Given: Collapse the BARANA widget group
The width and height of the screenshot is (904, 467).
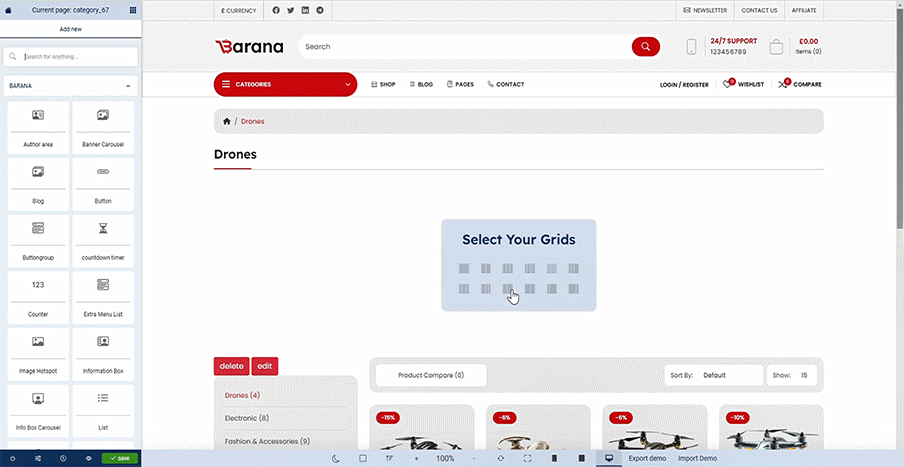Looking at the screenshot, I should coord(128,86).
